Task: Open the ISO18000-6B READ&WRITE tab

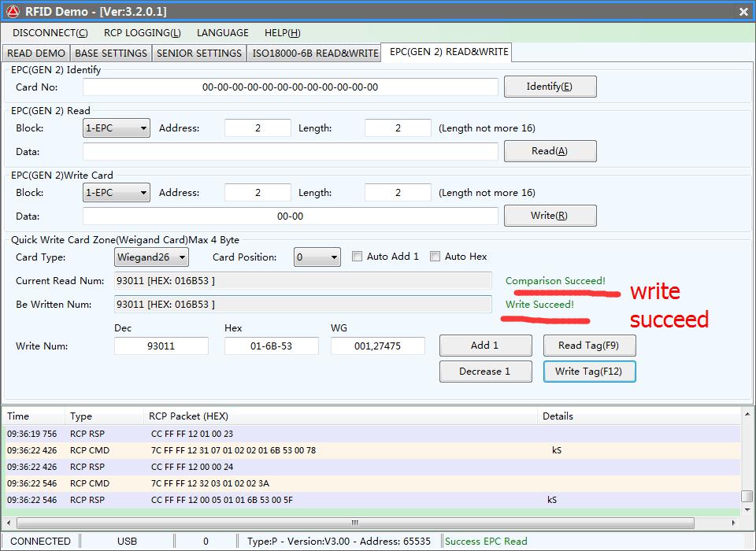Action: (315, 53)
